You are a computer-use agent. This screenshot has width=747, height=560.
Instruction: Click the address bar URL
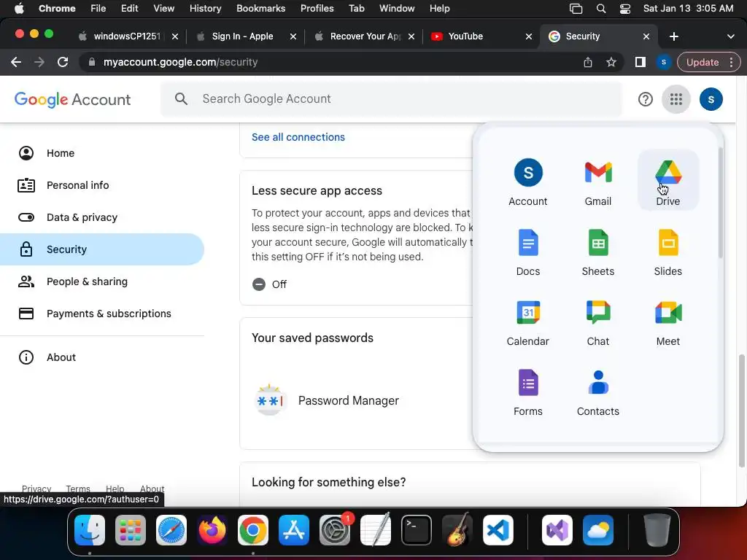pos(181,62)
